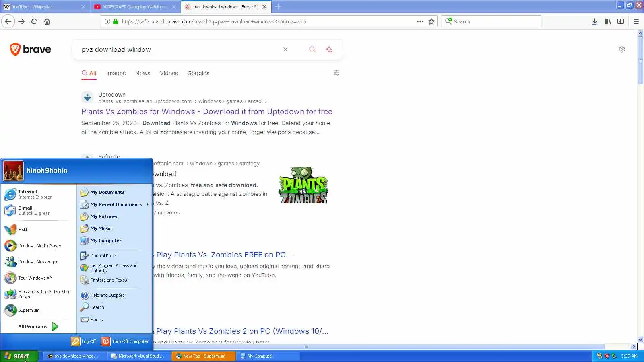Open Play Plants Vs Zombies 2 link
Screen dimensions: 644x362
coord(242,331)
